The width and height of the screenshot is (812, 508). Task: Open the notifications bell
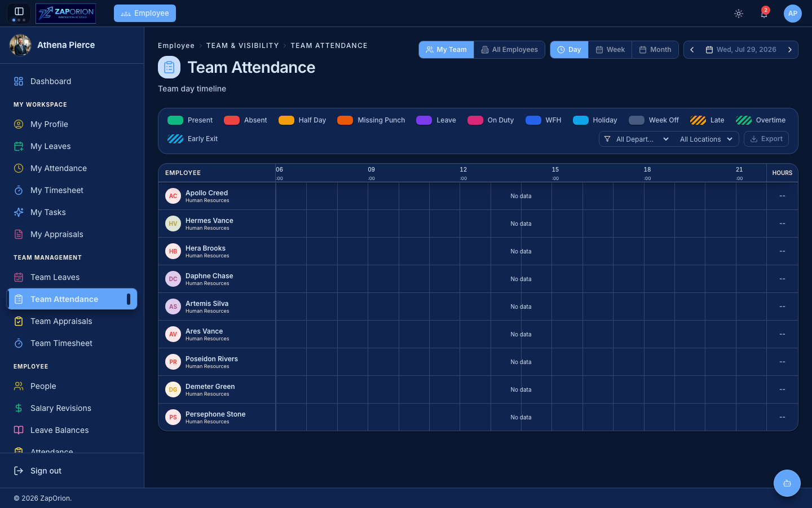coord(764,14)
